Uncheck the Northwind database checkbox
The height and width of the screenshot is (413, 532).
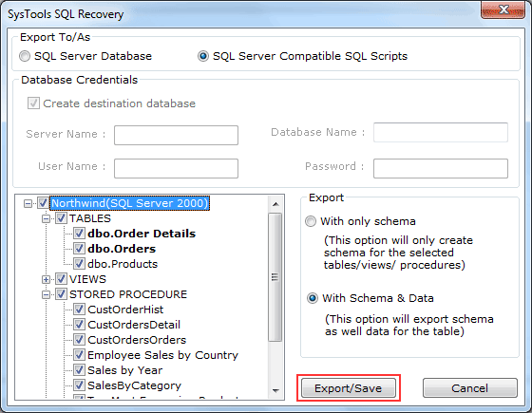pyautogui.click(x=43, y=203)
